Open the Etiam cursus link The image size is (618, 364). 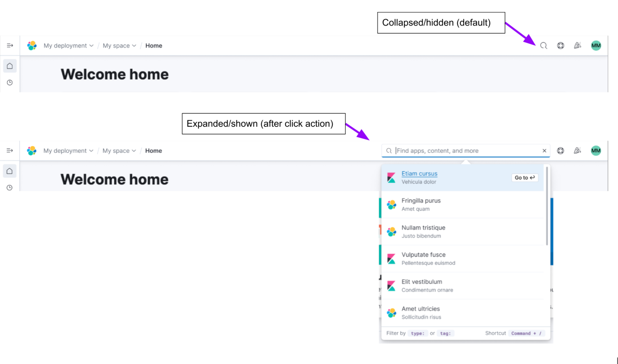(419, 173)
